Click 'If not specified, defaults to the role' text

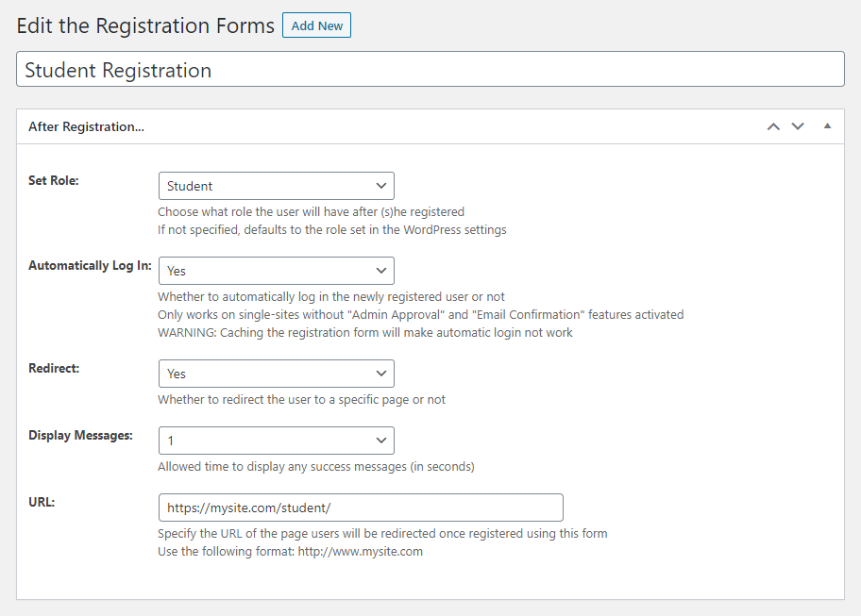click(x=332, y=229)
